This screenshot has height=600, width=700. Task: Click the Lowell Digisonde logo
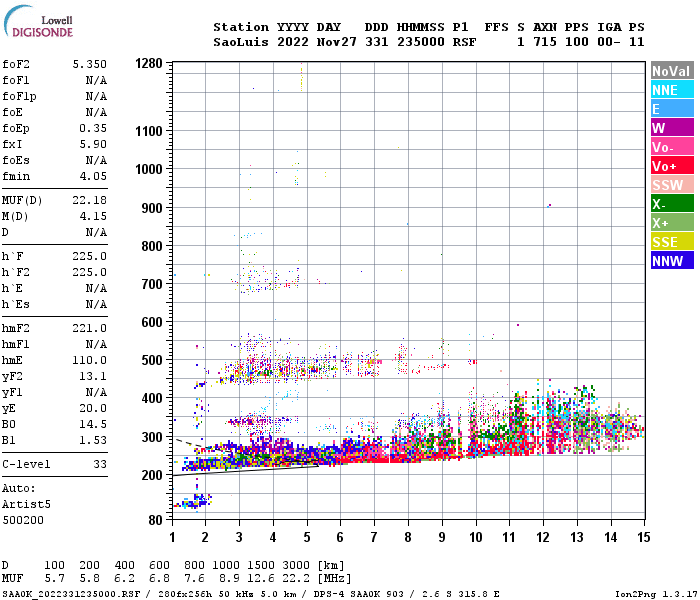38,22
